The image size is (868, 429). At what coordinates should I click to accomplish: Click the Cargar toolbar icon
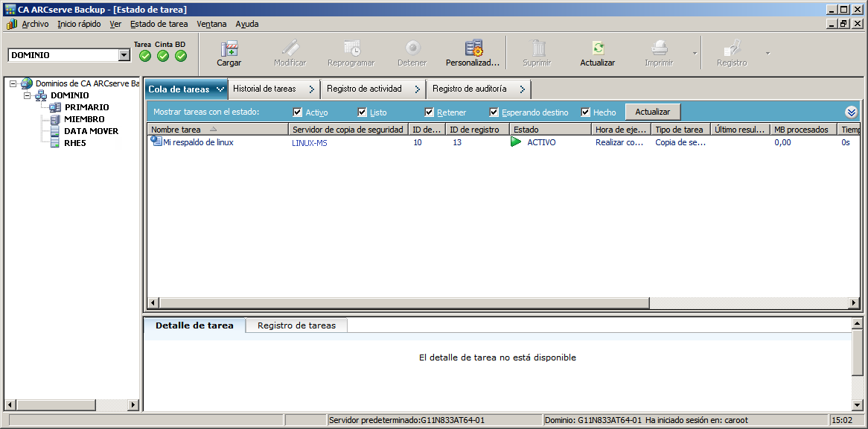229,52
